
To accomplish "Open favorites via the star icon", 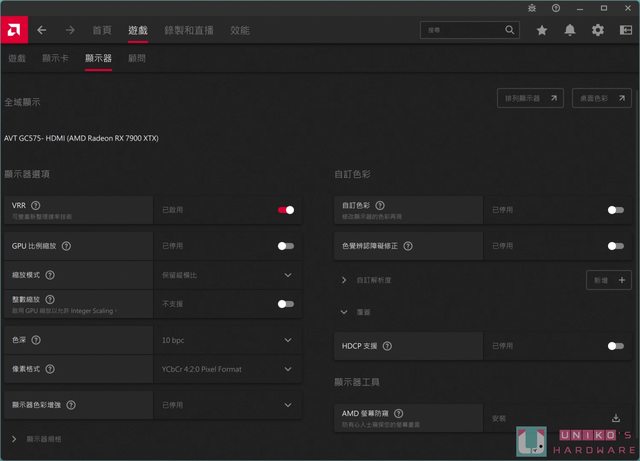I will tap(542, 30).
